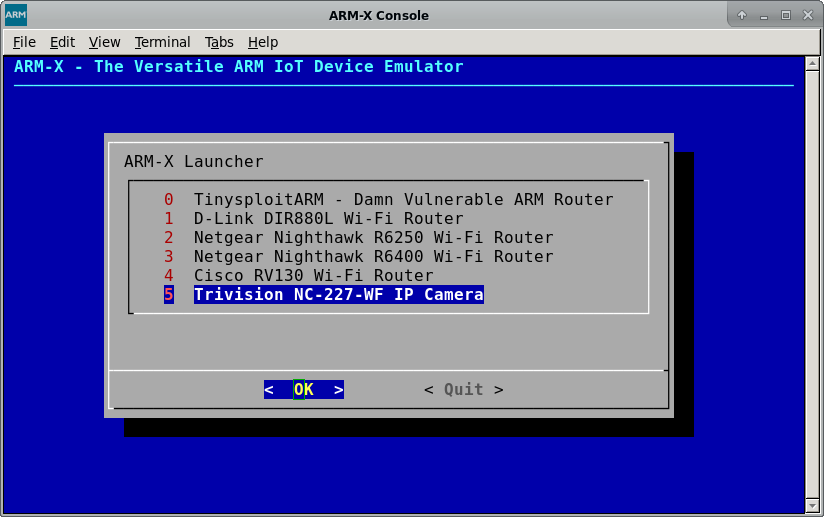Image resolution: width=824 pixels, height=517 pixels.
Task: Select TinysploitARM Damn Vulnerable ARM Router
Action: pyautogui.click(x=403, y=200)
